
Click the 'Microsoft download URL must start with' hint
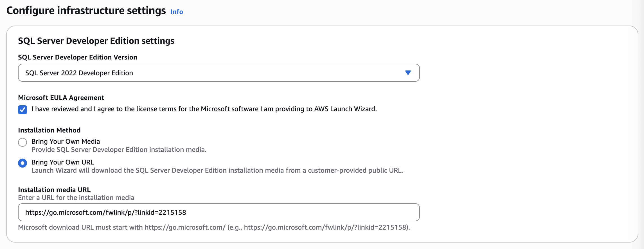pos(214,227)
